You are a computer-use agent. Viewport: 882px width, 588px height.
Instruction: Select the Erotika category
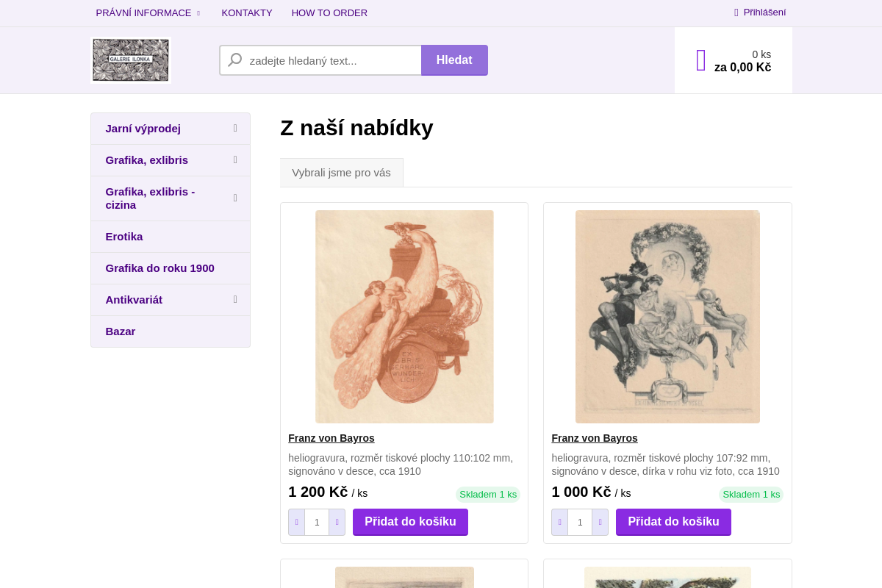(x=124, y=237)
